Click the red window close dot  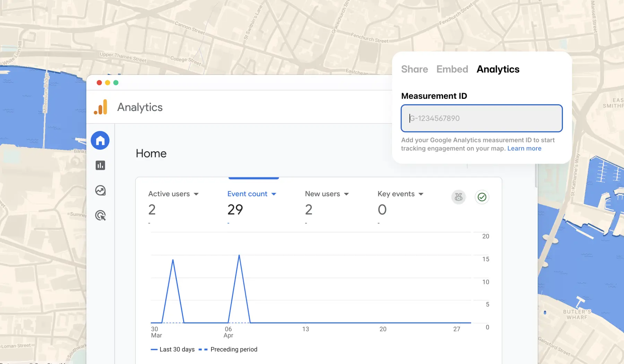pos(99,83)
